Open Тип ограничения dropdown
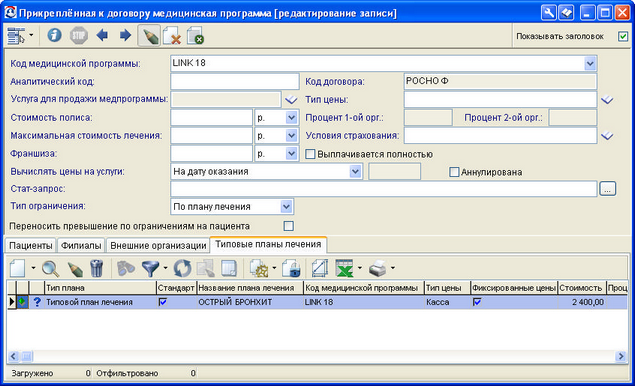 point(286,207)
